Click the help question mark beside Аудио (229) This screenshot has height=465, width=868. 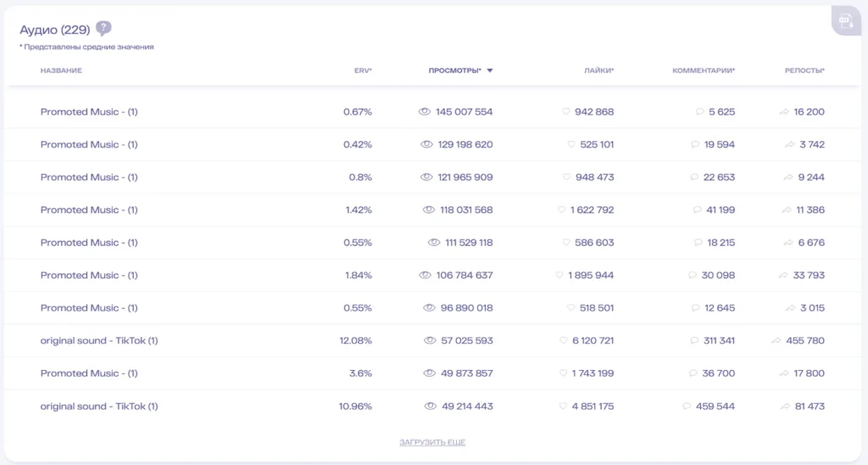tap(103, 28)
